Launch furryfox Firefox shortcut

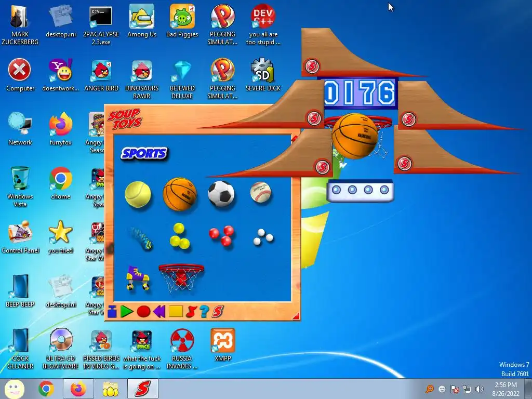click(x=60, y=129)
